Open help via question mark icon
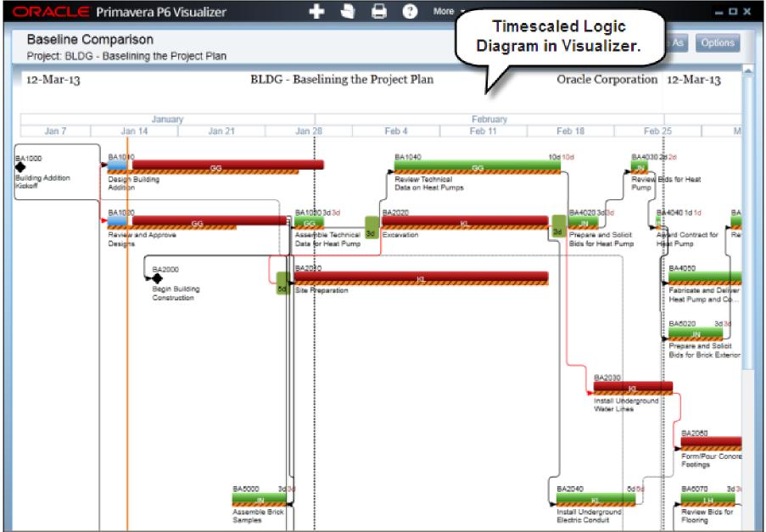The height and width of the screenshot is (532, 766). coord(410,11)
